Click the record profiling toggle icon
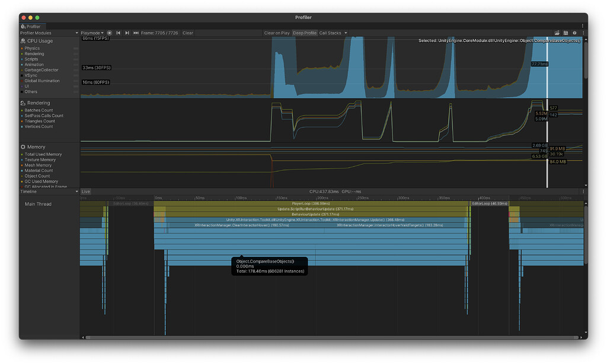Image resolution: width=607 pixels, height=364 pixels. click(x=109, y=33)
